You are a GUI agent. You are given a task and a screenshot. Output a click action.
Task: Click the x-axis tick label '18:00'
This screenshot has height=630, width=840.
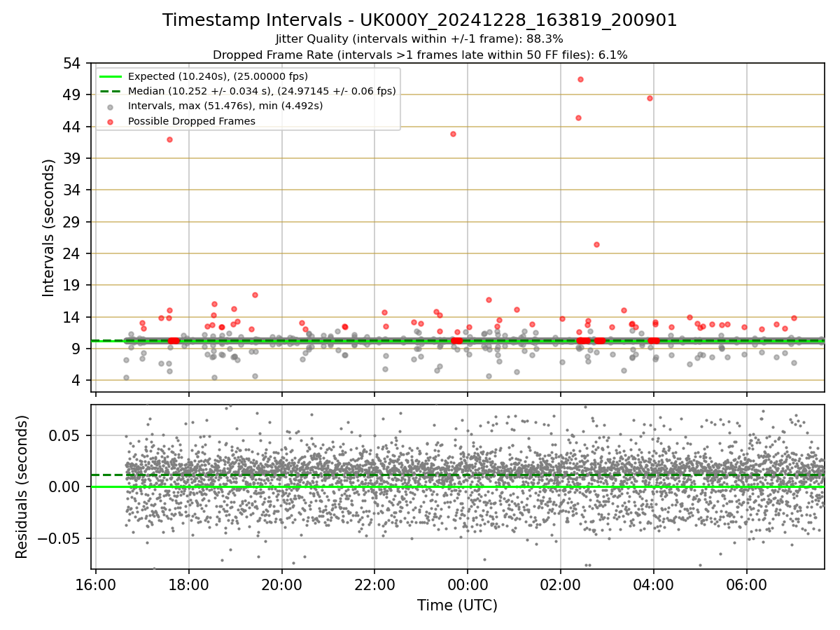coord(189,584)
